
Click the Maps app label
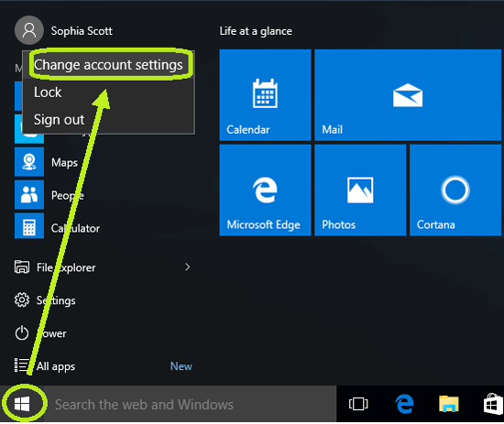point(65,162)
